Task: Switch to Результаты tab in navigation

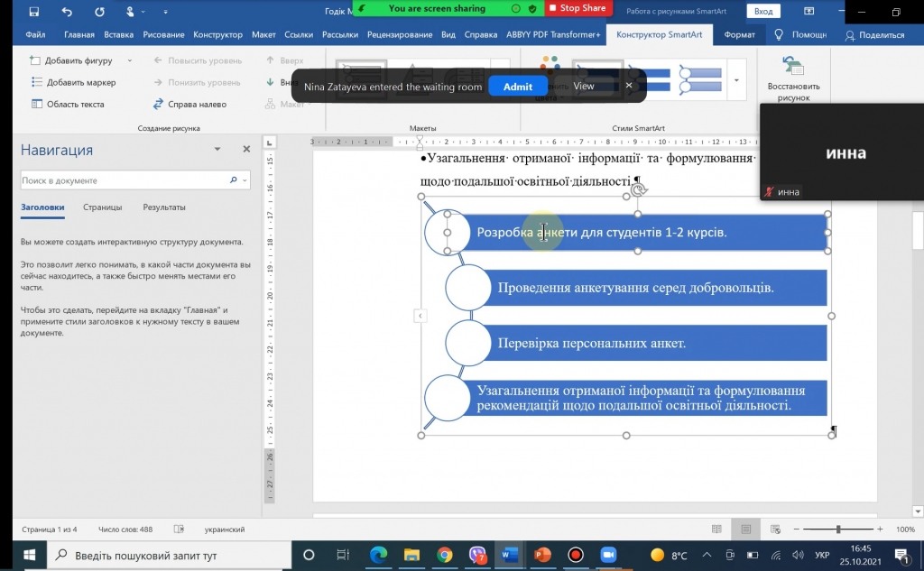Action: (x=164, y=207)
